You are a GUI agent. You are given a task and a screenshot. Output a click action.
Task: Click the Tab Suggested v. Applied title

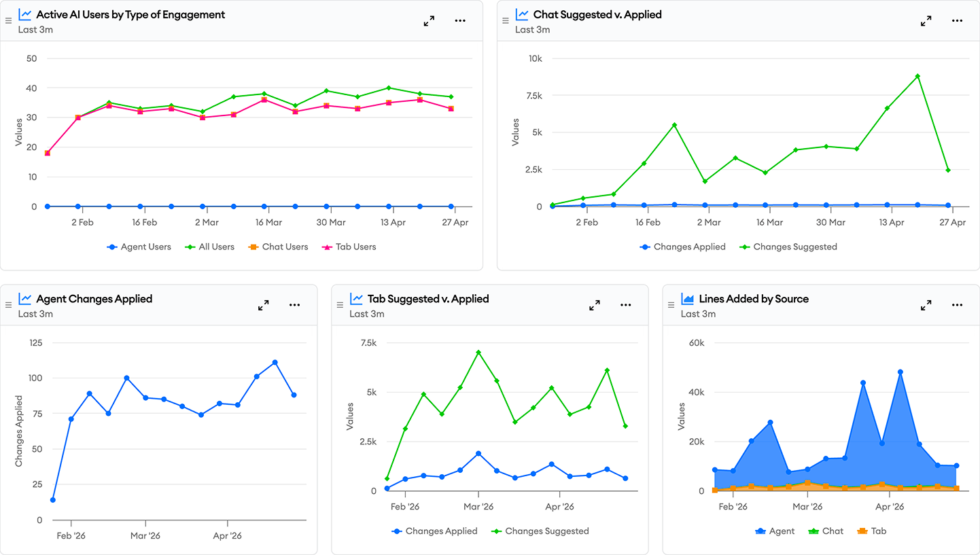[428, 299]
